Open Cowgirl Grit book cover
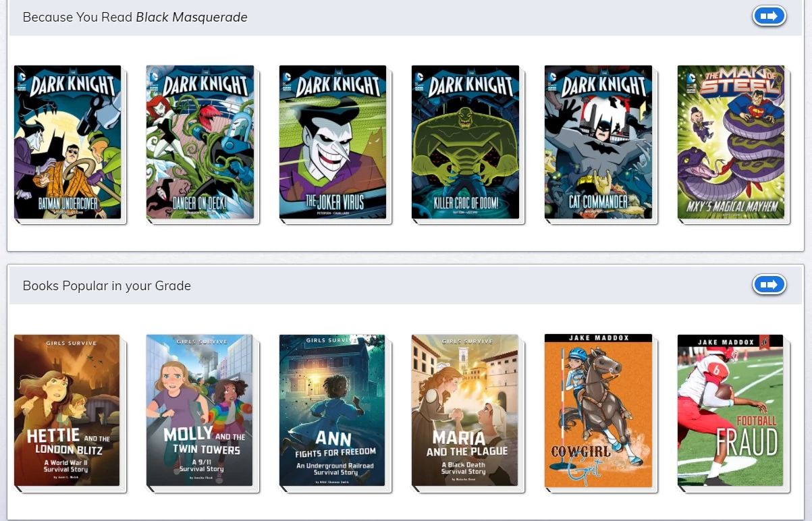 click(x=598, y=410)
